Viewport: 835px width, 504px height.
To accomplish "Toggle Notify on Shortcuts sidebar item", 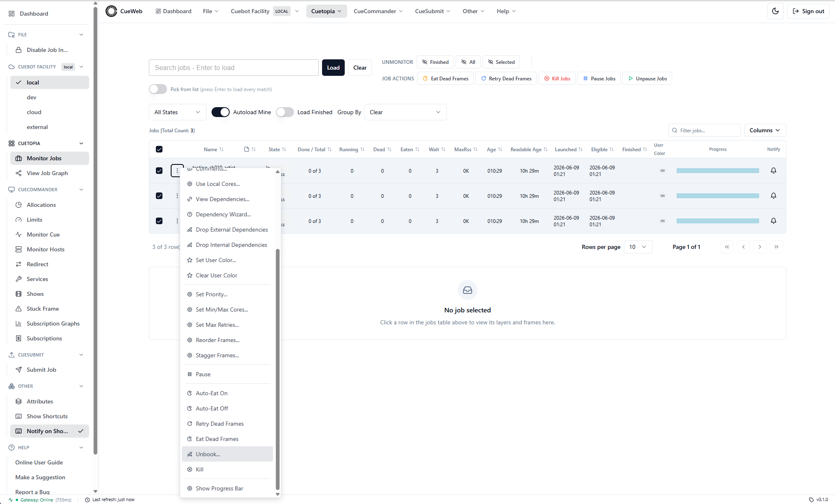I will [49, 431].
